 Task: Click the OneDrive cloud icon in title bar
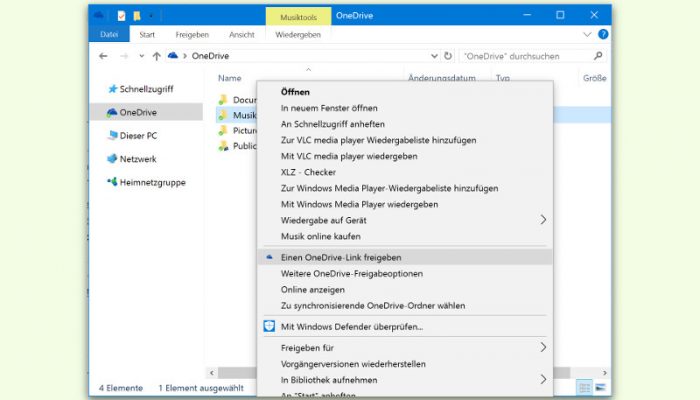click(x=99, y=16)
